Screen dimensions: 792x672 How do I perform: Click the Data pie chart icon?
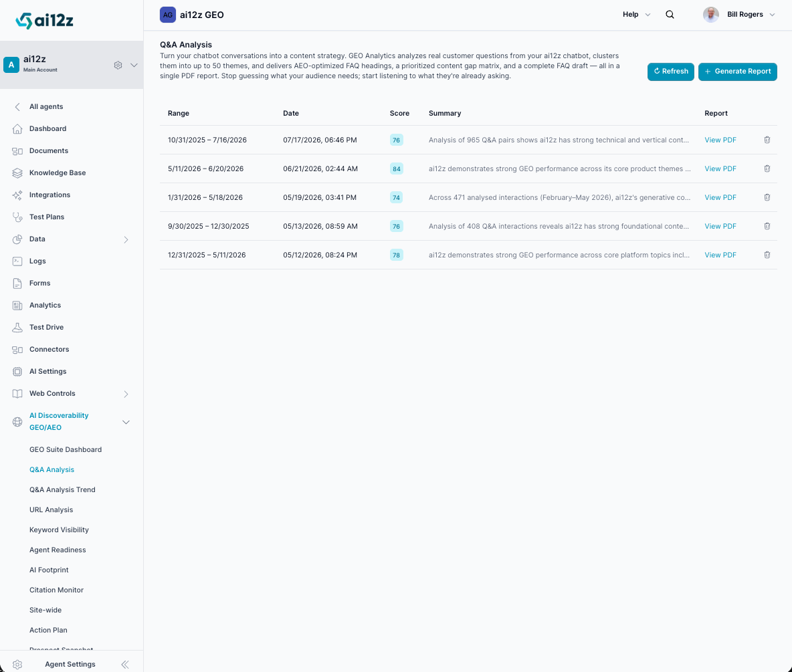(x=17, y=239)
